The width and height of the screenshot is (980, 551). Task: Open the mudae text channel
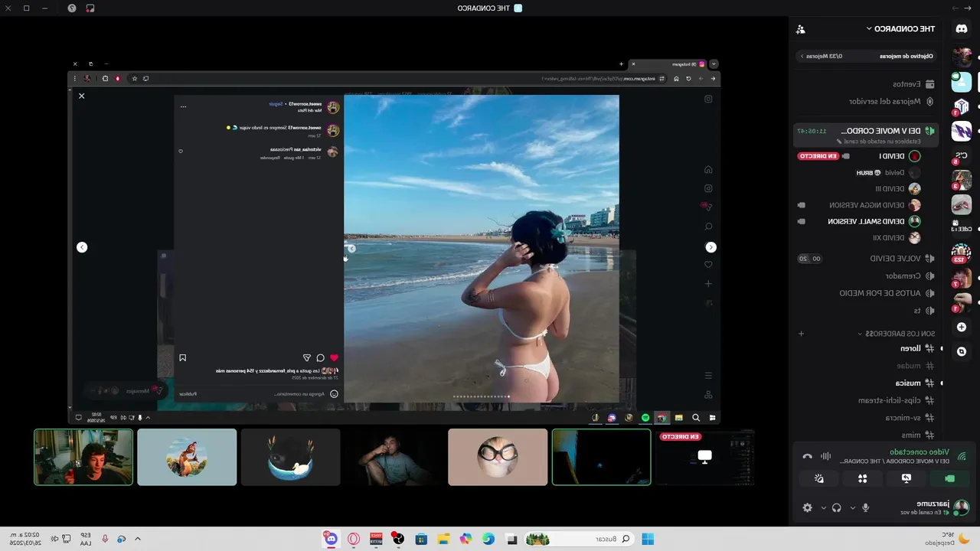(915, 366)
